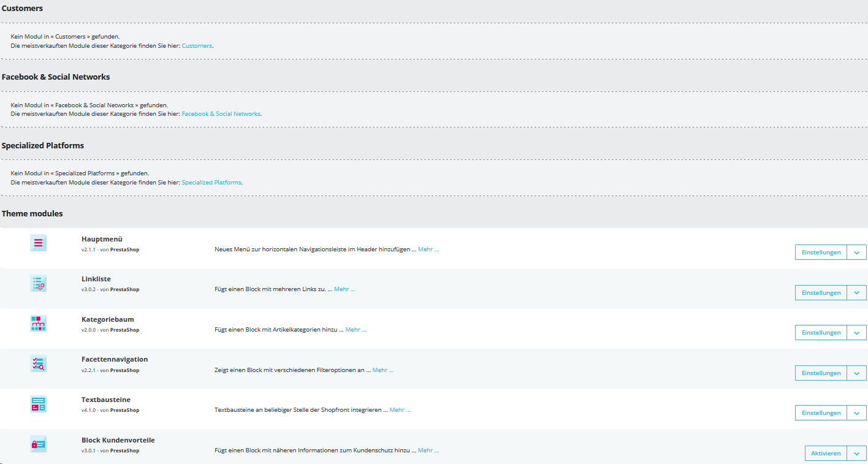Click the Facebook & Social Networks section heading

pos(56,77)
